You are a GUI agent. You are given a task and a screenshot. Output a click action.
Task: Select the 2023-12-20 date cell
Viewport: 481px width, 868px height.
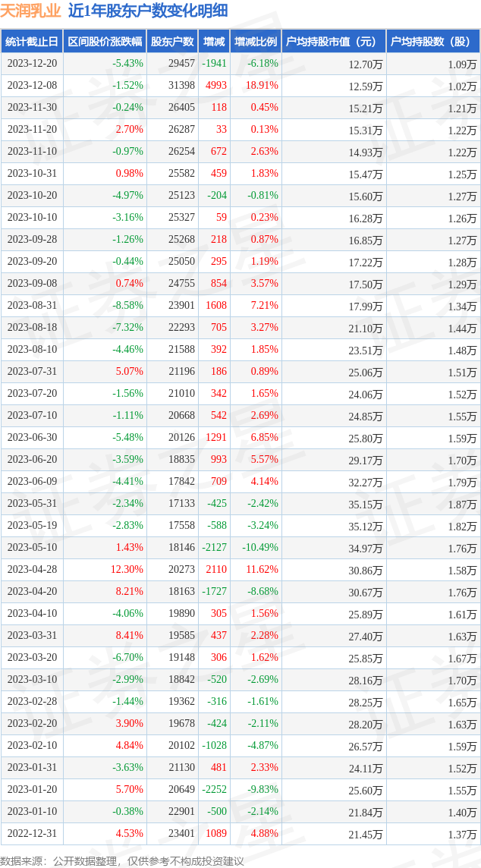(32, 64)
